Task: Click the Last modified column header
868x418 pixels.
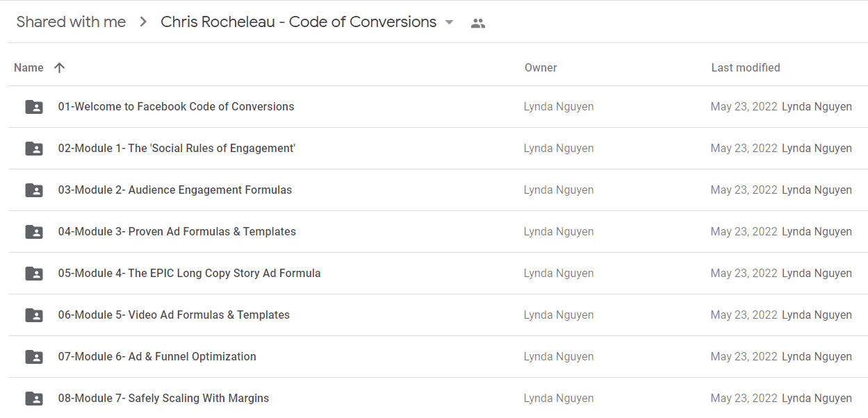Action: click(x=746, y=67)
